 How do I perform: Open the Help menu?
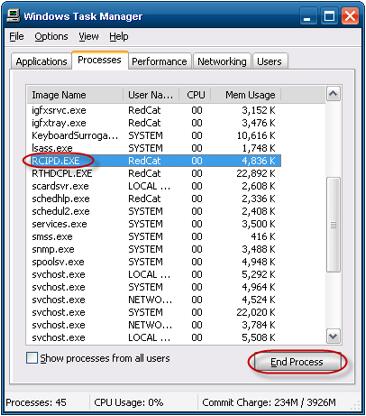(x=119, y=36)
